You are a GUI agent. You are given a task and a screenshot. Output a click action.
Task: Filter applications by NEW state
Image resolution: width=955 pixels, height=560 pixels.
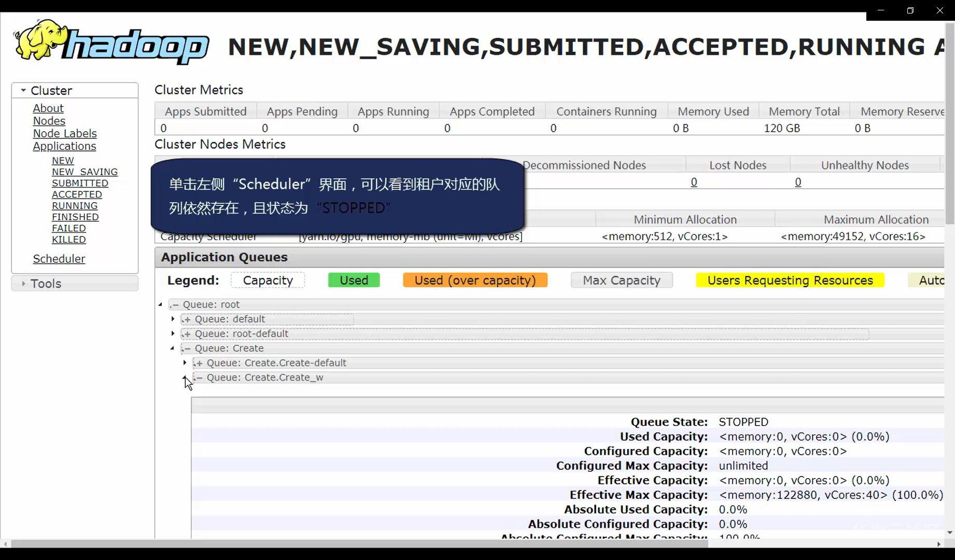63,161
